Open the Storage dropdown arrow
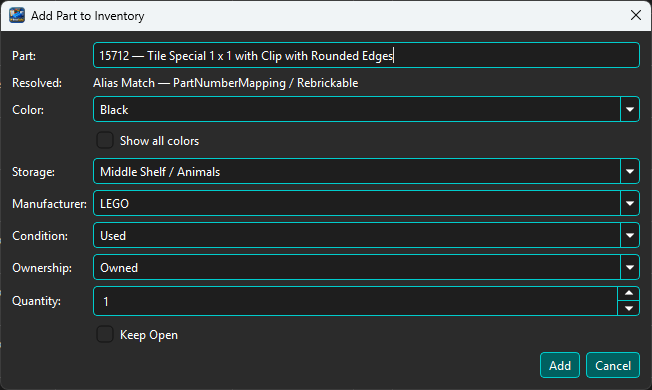Screen dimensions: 652x390 630,171
